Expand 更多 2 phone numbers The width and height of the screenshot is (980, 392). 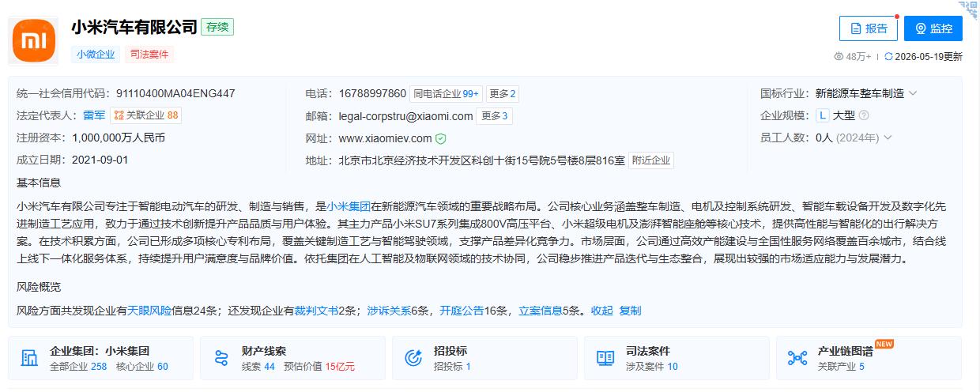coord(503,94)
